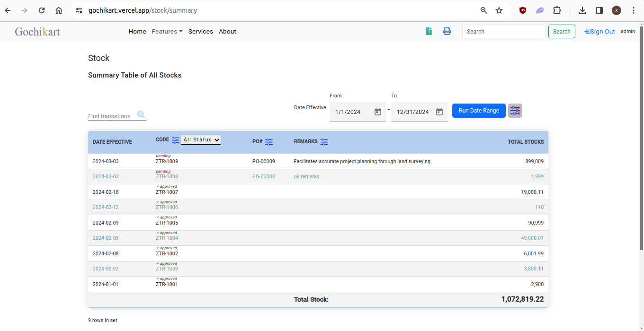Open the About menu item
Viewport: 644px width, 331px height.
pos(227,32)
